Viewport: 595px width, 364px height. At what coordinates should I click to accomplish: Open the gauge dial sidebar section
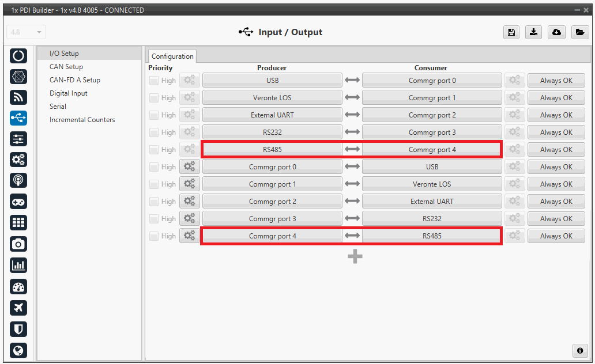[x=18, y=287]
